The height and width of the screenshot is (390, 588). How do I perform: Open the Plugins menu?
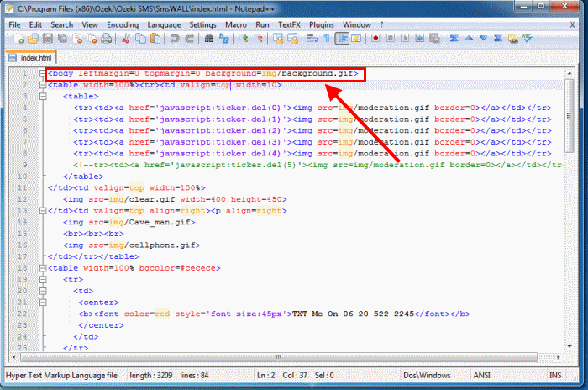322,24
